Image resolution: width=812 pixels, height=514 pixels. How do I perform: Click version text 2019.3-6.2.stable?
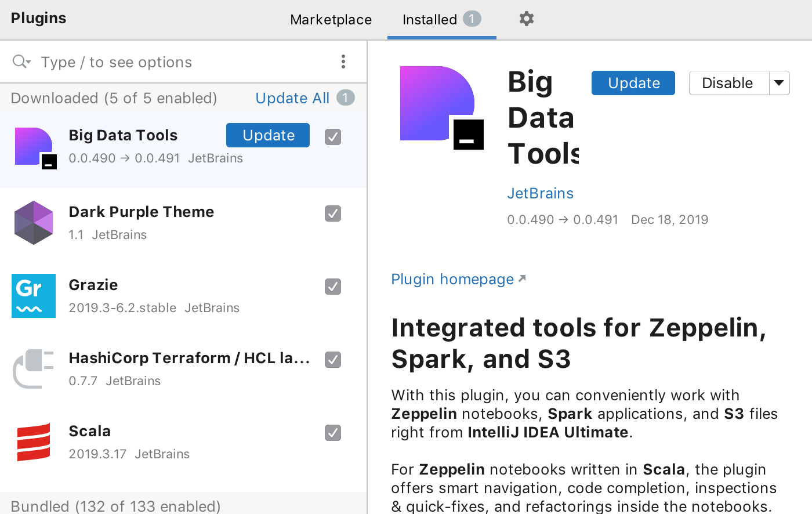[122, 308]
